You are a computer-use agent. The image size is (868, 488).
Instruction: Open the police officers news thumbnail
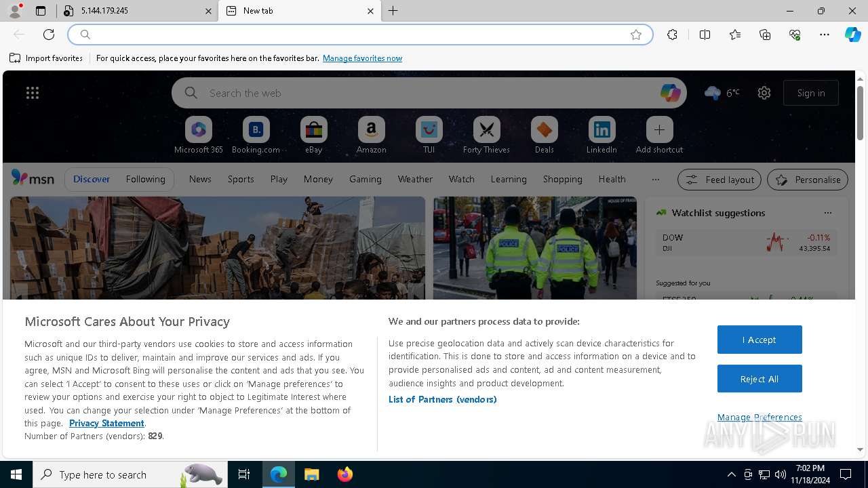coord(535,248)
